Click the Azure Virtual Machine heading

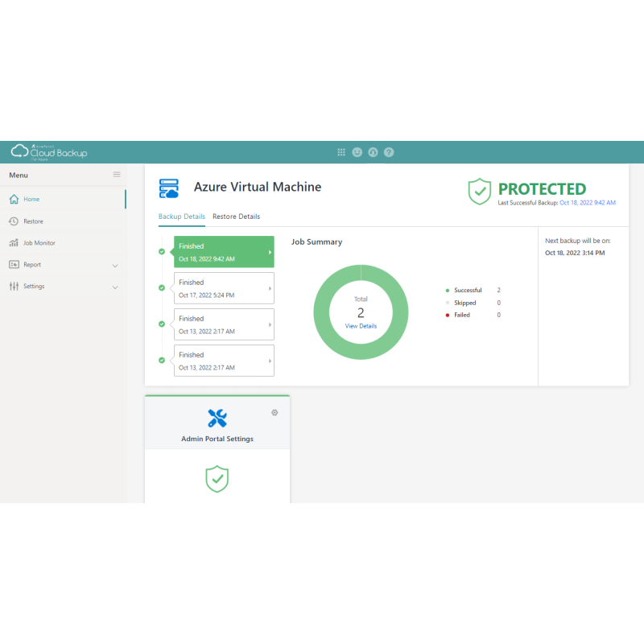(x=258, y=187)
